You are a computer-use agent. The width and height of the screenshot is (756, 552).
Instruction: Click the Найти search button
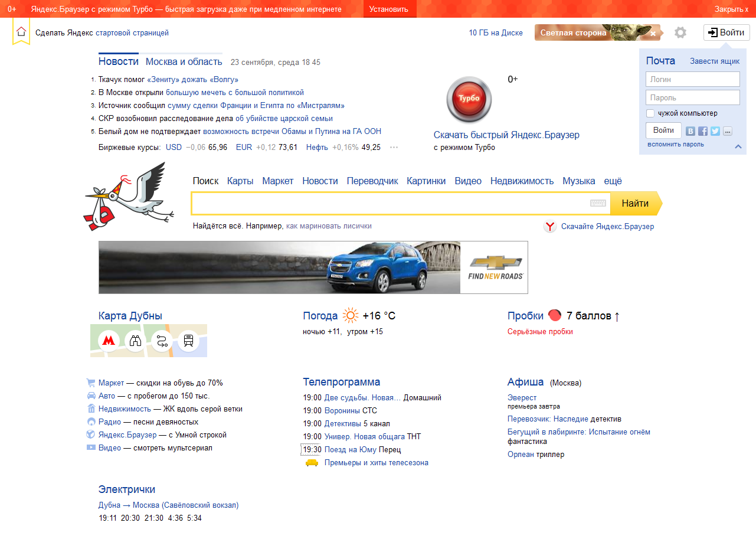(636, 203)
